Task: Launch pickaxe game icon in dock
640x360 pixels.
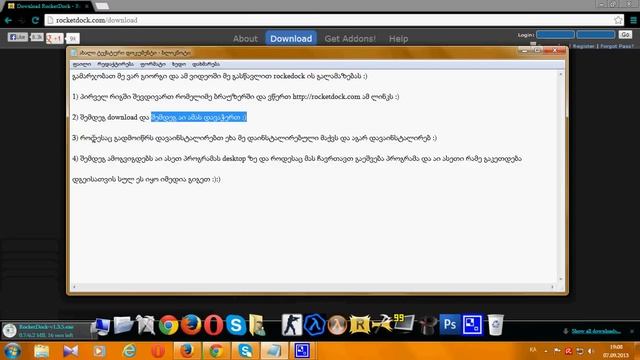Action: [382, 325]
